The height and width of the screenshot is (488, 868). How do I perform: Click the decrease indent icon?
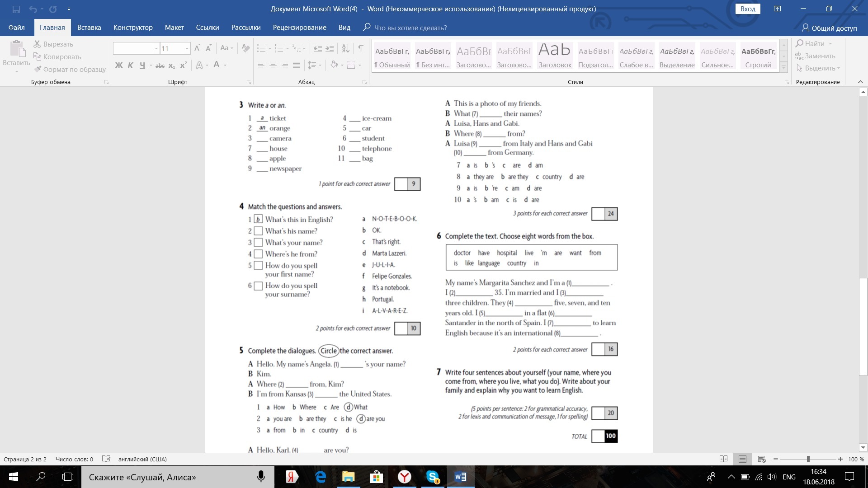click(x=318, y=48)
